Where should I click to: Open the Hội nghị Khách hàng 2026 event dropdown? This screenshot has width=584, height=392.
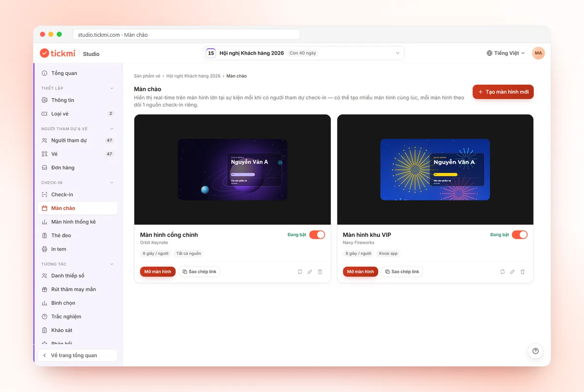304,53
